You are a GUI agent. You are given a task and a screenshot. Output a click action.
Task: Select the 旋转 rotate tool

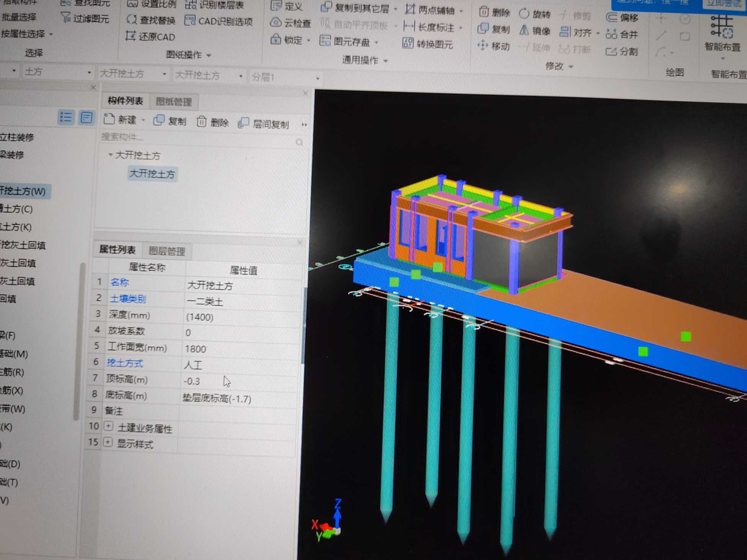[x=535, y=14]
